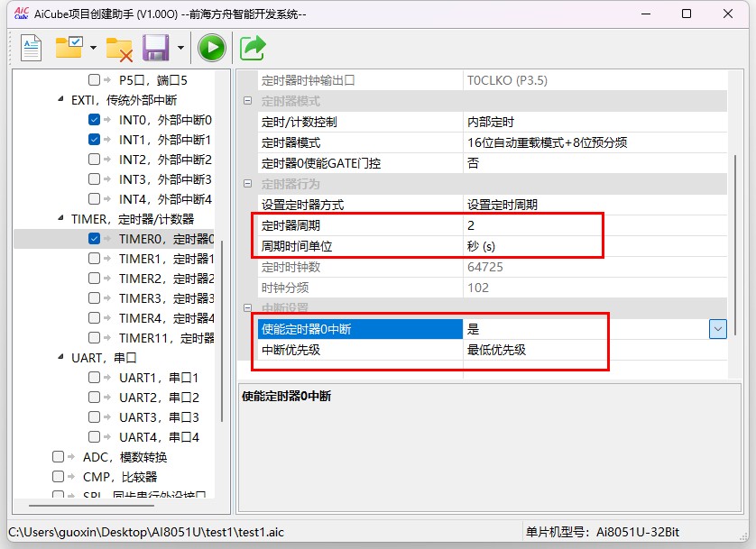This screenshot has width=756, height=549.
Task: Open dropdown arrow beside open-project folder
Action: [93, 48]
